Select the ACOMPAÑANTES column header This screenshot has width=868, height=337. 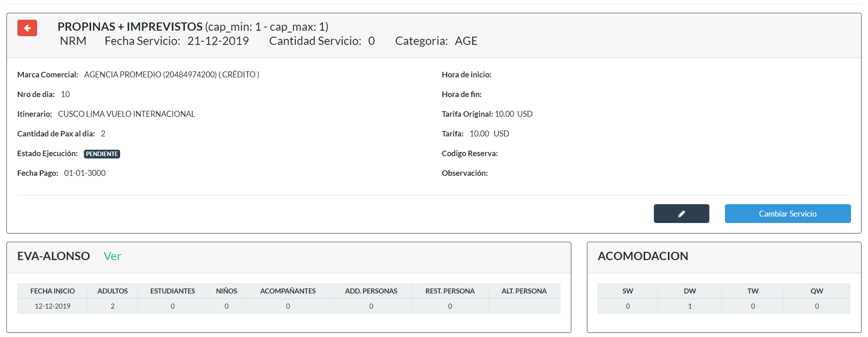(x=287, y=291)
